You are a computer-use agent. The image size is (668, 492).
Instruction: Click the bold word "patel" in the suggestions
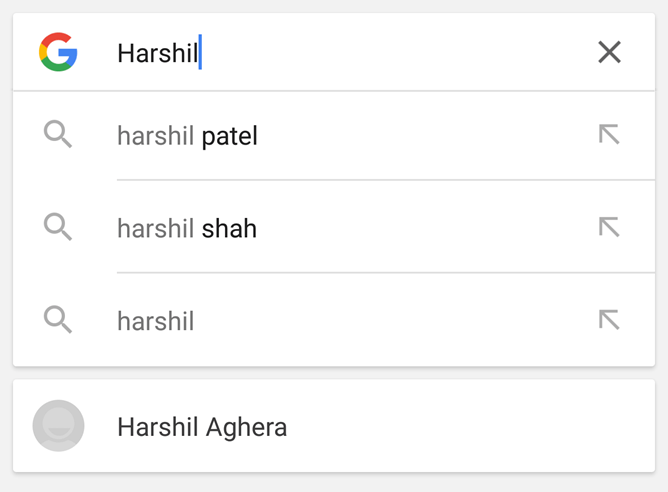pos(230,136)
